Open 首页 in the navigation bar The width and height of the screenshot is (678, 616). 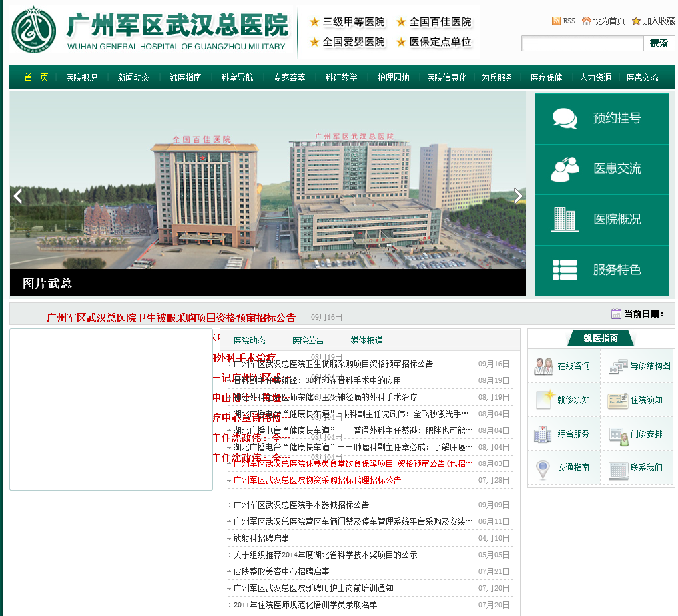(37, 77)
